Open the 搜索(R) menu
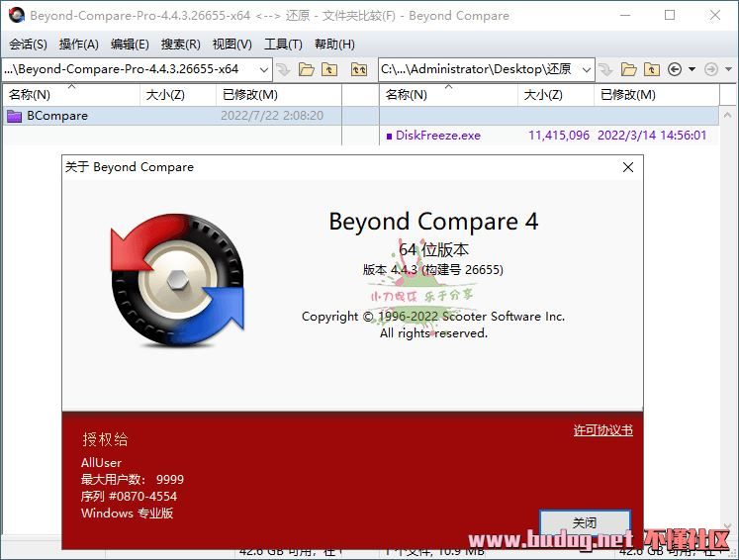The image size is (739, 560). [180, 45]
